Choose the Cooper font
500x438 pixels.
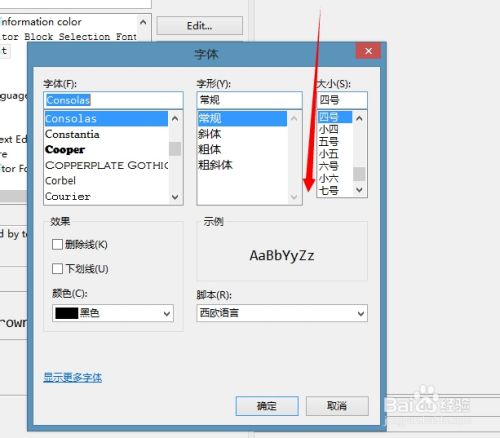[x=65, y=150]
